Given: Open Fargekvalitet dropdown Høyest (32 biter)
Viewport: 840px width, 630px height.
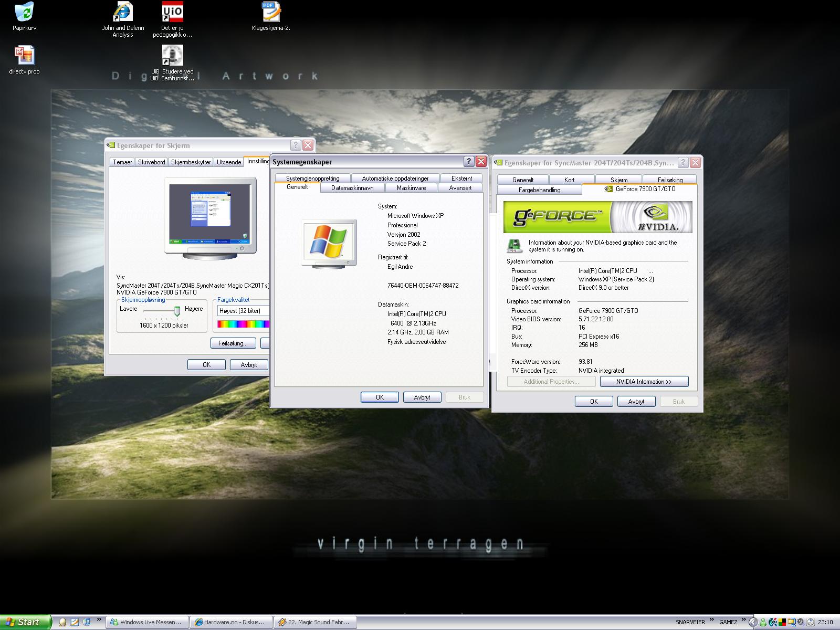Looking at the screenshot, I should click(244, 311).
